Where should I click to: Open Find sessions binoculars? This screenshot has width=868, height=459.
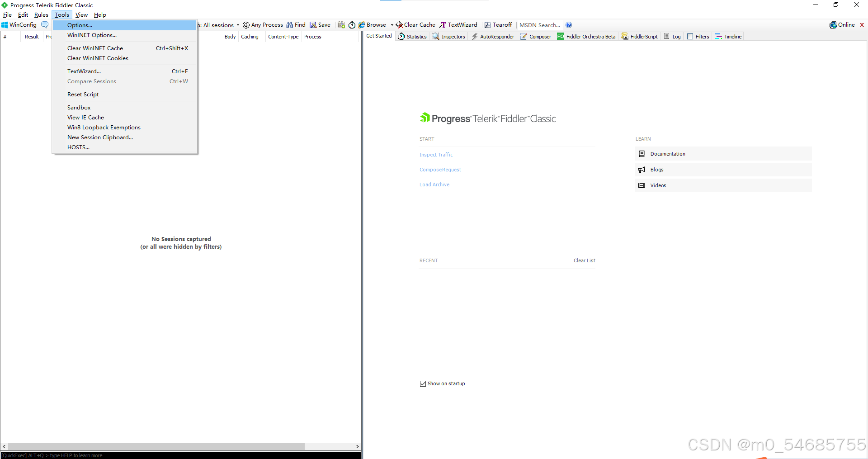(x=296, y=25)
